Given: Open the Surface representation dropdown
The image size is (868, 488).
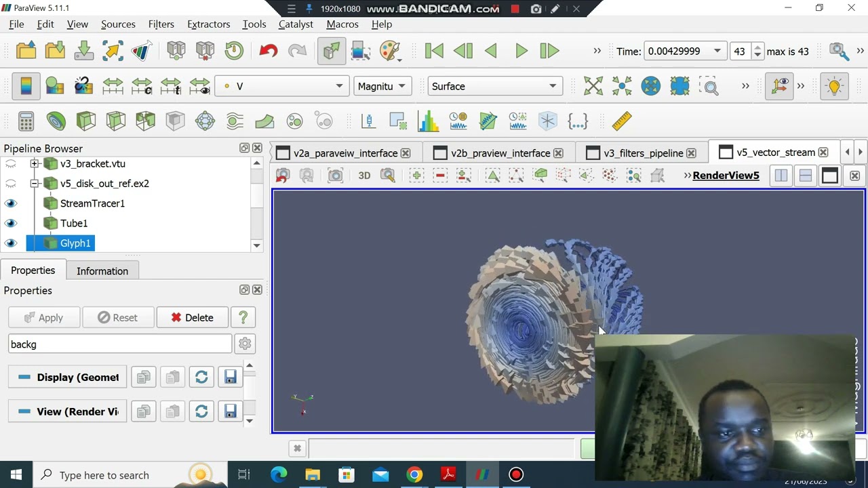Looking at the screenshot, I should (x=494, y=86).
